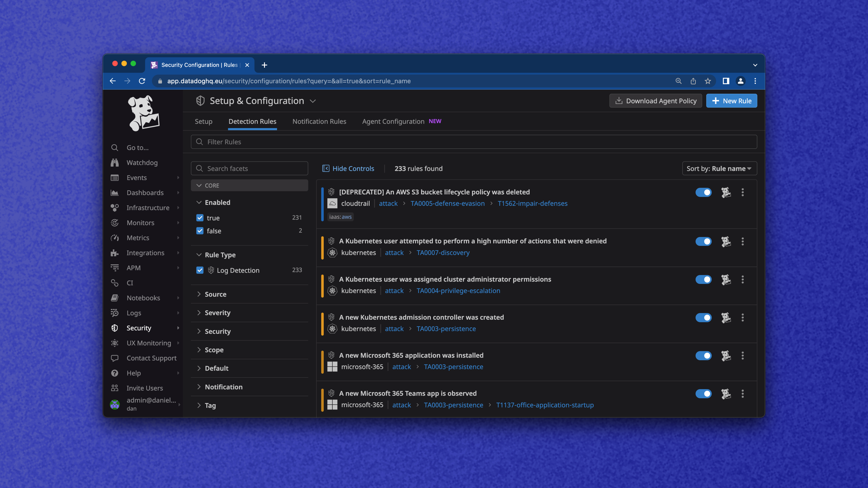
Task: Uncheck the Log Detection rule type checkbox
Action: coord(200,270)
